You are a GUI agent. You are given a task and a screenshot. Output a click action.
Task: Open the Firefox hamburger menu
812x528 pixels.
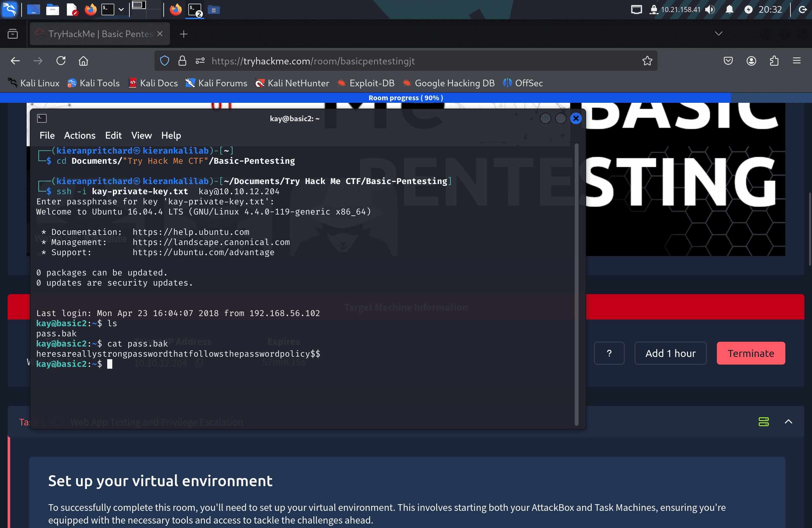point(797,61)
